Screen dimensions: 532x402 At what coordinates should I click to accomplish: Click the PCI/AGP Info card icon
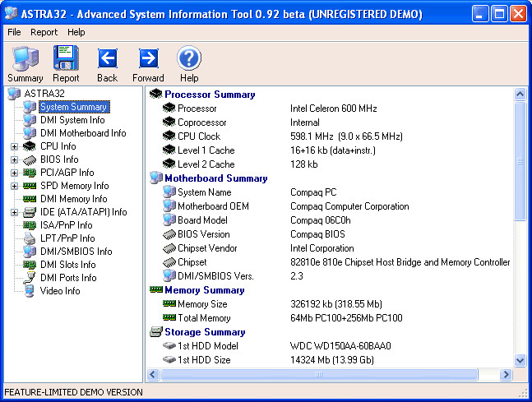[30, 173]
